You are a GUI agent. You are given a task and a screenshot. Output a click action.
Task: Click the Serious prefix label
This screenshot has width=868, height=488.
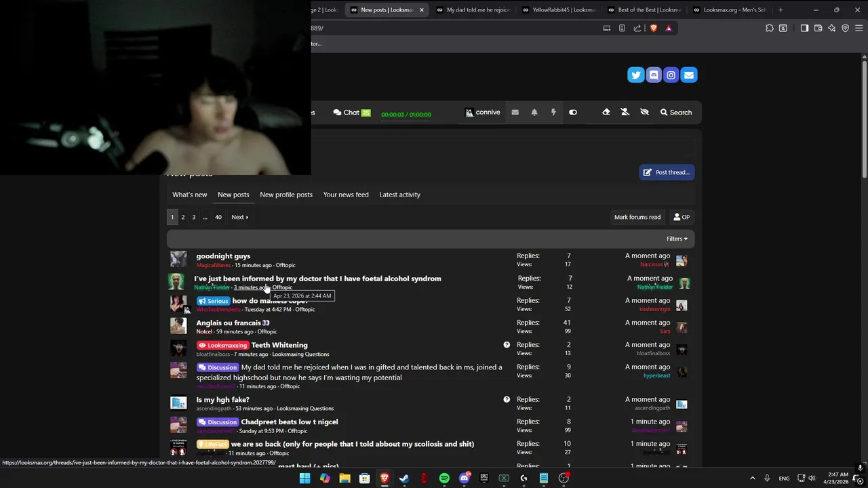click(x=214, y=301)
